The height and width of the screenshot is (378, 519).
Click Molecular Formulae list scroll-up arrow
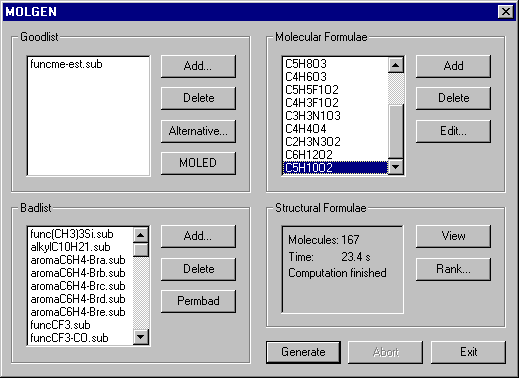(x=396, y=65)
